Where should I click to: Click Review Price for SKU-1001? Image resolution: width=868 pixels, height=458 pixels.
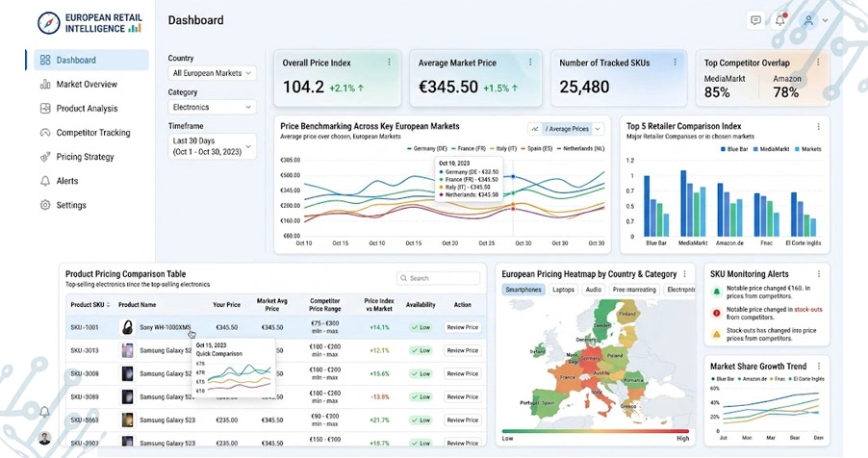(462, 327)
